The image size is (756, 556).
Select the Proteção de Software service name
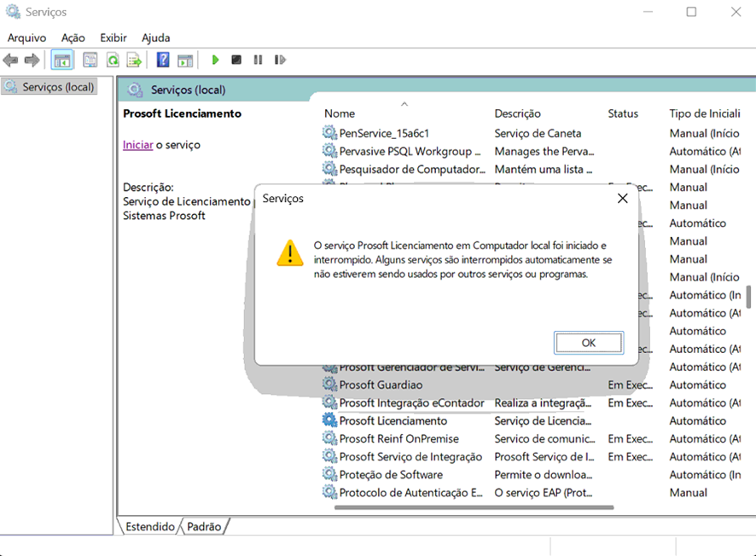point(391,475)
